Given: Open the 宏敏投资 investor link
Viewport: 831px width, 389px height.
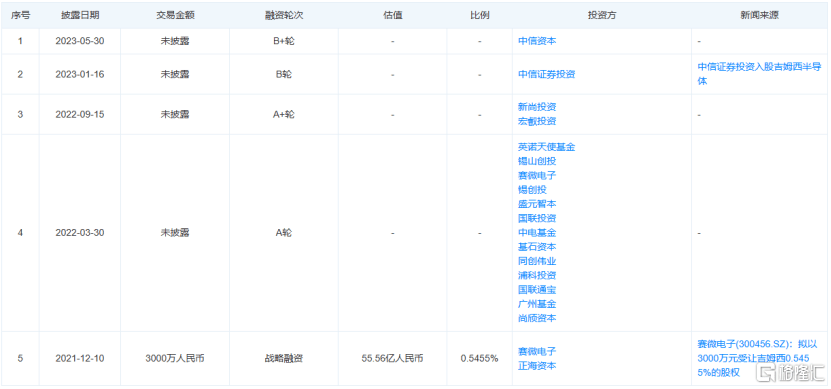Looking at the screenshot, I should coord(537,121).
